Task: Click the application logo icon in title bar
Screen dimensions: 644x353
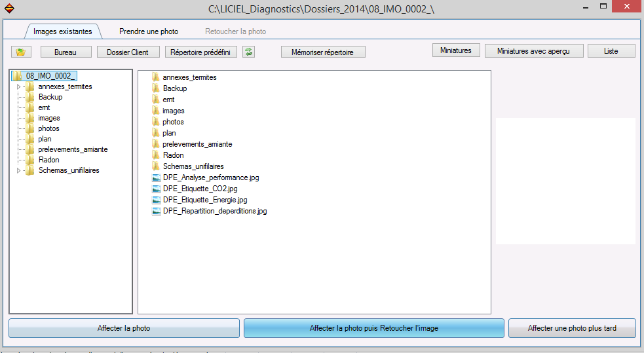Action: [9, 9]
